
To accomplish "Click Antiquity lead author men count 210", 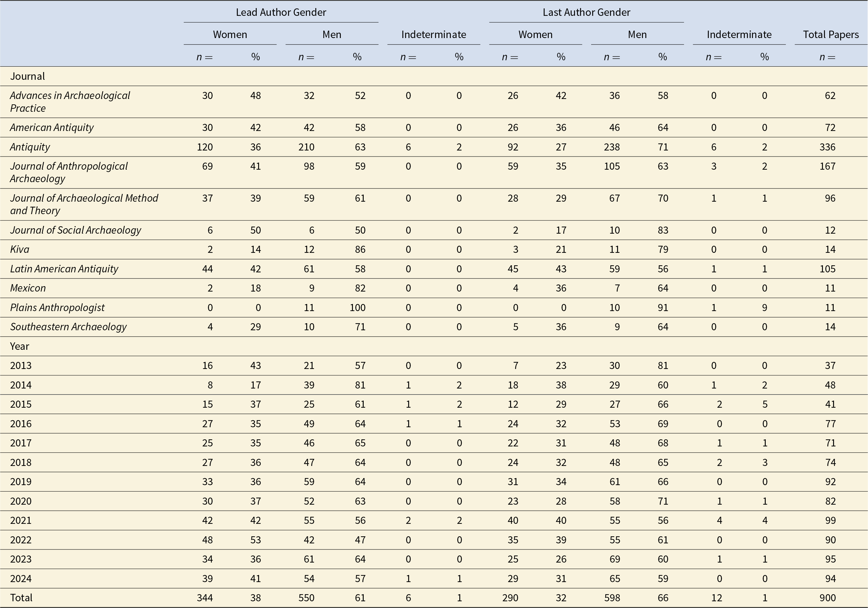I will (306, 147).
